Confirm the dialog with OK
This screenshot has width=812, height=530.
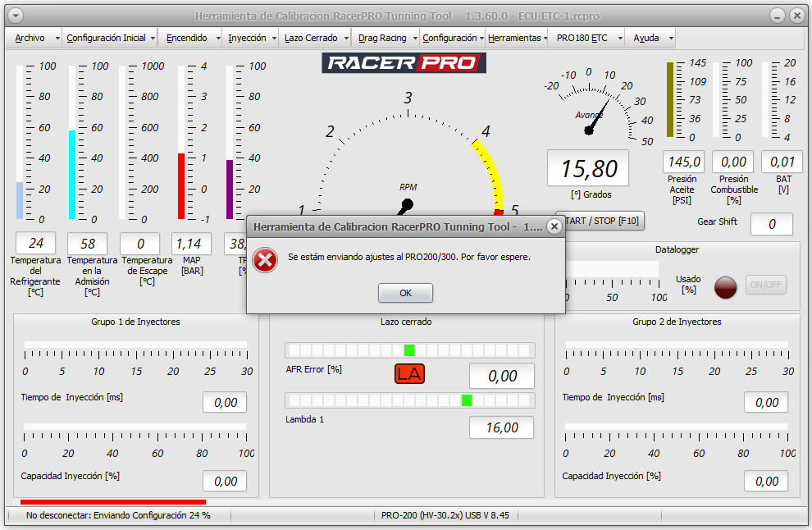coord(405,293)
